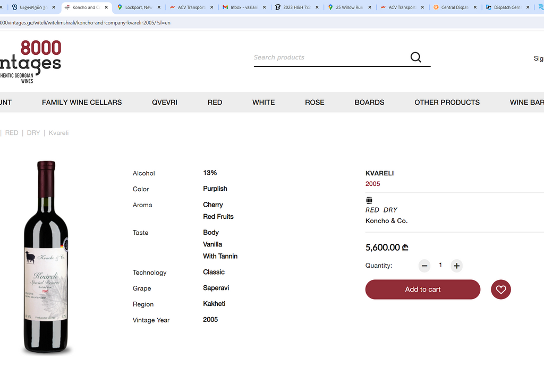Switch to the 25 Willow Run tab
544x392 pixels.
(350, 7)
